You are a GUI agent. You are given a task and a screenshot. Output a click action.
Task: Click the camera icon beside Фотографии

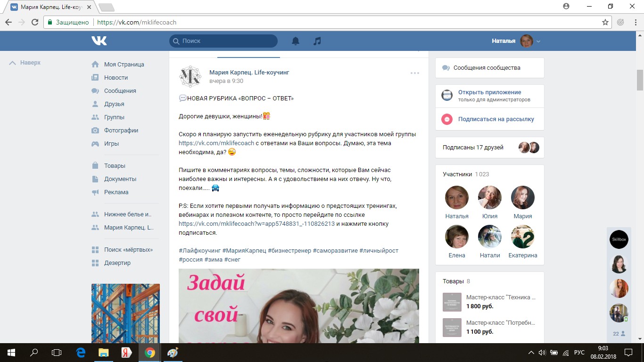[95, 131]
